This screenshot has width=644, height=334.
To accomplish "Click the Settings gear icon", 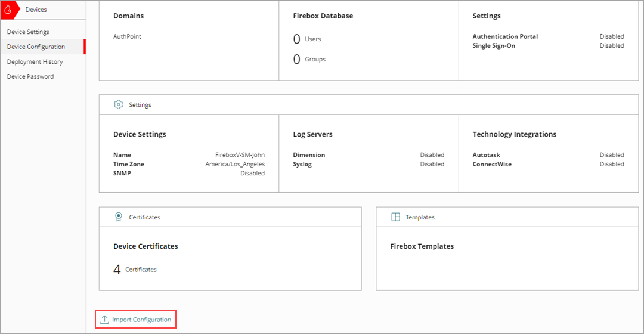I will click(x=118, y=104).
